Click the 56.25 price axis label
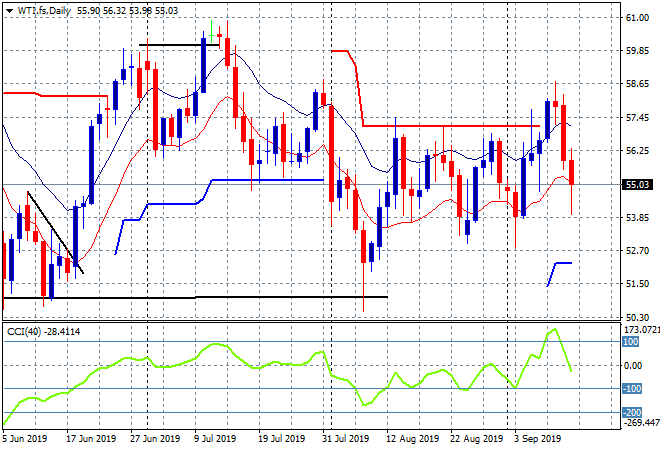Viewport: 660px width, 450px height. pos(637,151)
